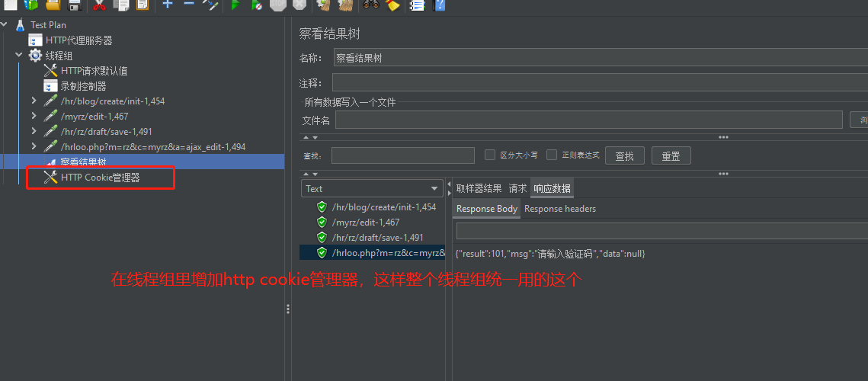Click the 查找 search button

tap(624, 155)
